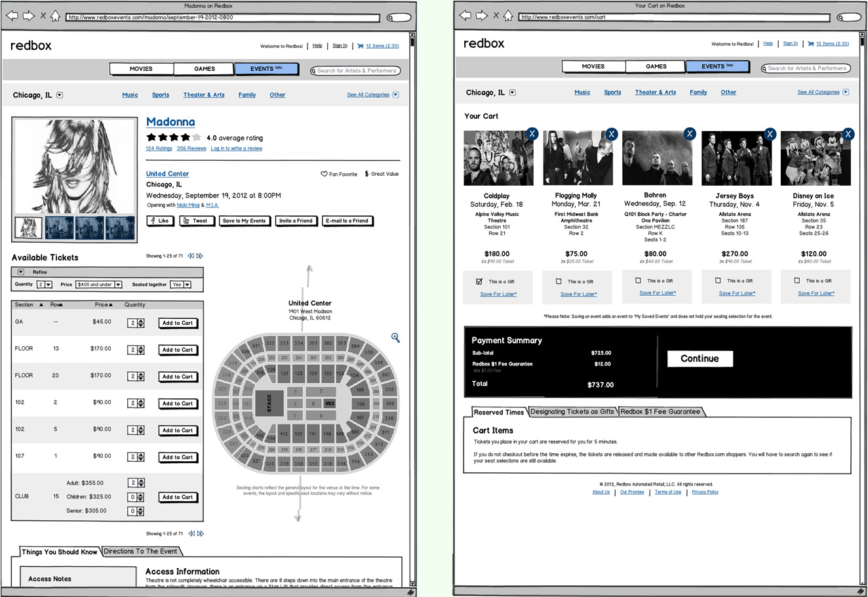This screenshot has width=868, height=597.
Task: Click the magnifier zoom icon beside the seating chart
Action: [x=395, y=337]
